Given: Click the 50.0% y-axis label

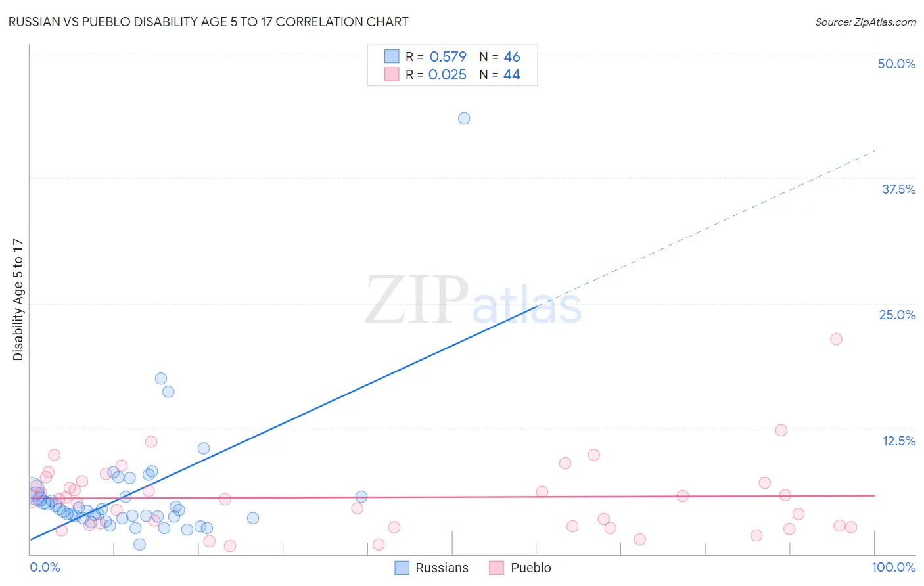Looking at the screenshot, I should [x=896, y=64].
